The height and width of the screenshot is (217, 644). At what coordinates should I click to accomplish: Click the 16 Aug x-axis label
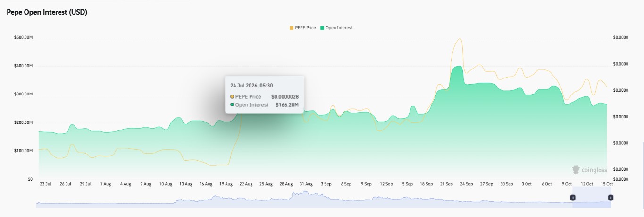click(x=206, y=183)
